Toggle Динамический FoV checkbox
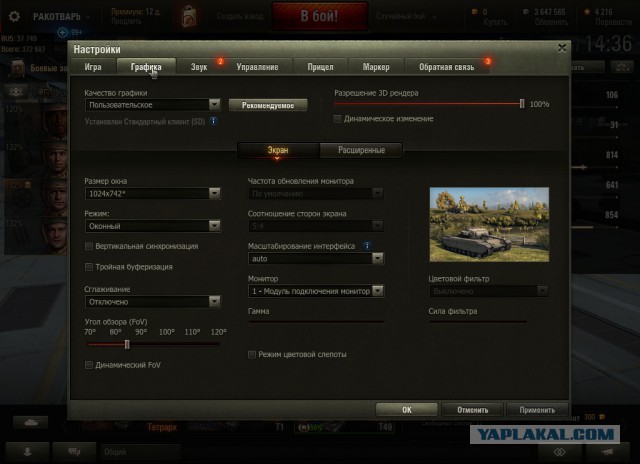 [89, 365]
